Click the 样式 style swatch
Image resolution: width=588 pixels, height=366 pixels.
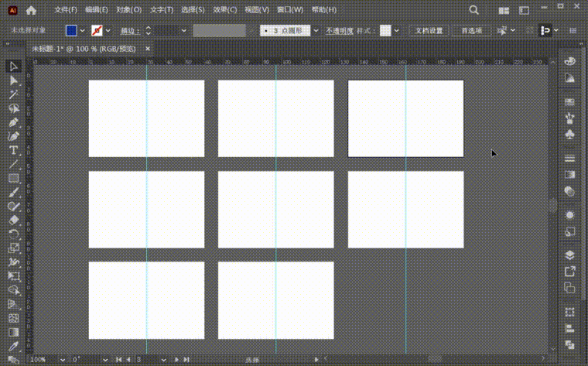(x=385, y=30)
